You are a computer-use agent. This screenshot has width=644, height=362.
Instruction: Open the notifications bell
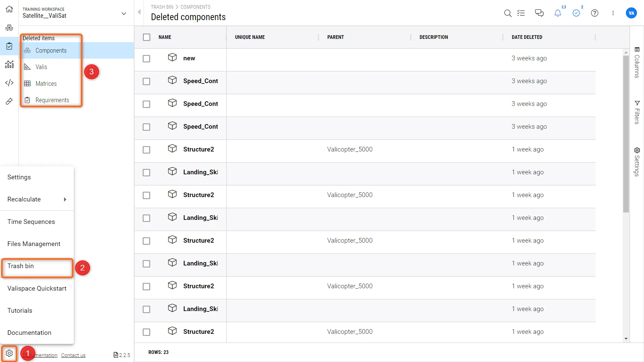[557, 13]
